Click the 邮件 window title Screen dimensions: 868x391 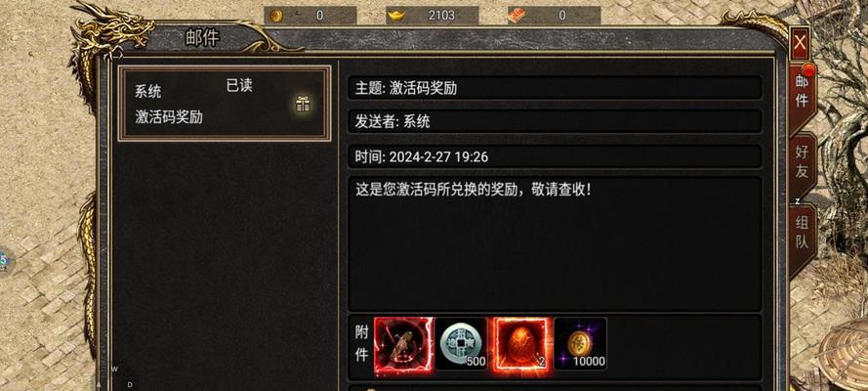point(202,38)
